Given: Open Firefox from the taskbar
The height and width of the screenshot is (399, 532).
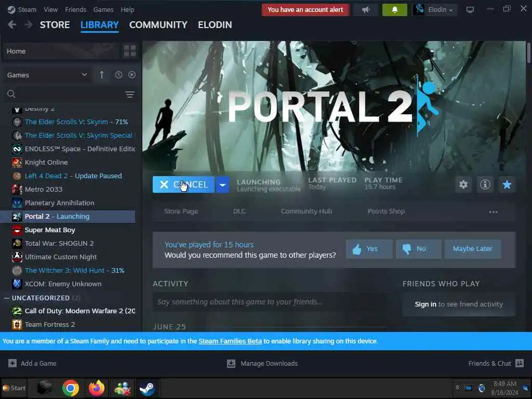Looking at the screenshot, I should (x=97, y=388).
